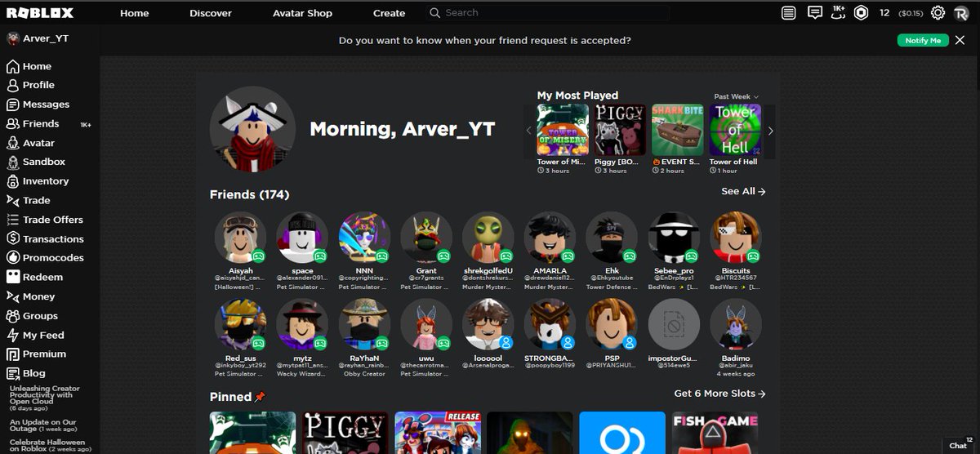The height and width of the screenshot is (454, 980).
Task: Open Promocodes in the sidebar
Action: click(45, 258)
